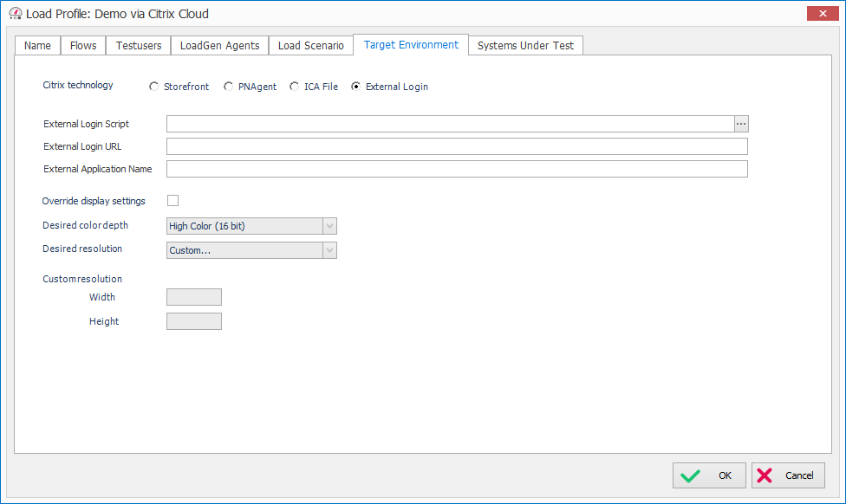Click the External Login URL field

coord(457,146)
